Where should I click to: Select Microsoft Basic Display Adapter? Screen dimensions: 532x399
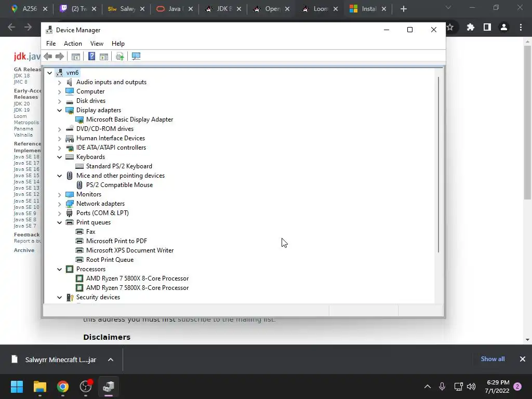129,119
